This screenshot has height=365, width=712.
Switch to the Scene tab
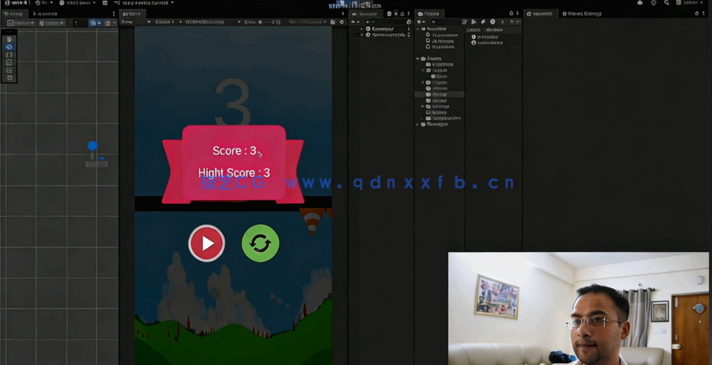[15, 14]
